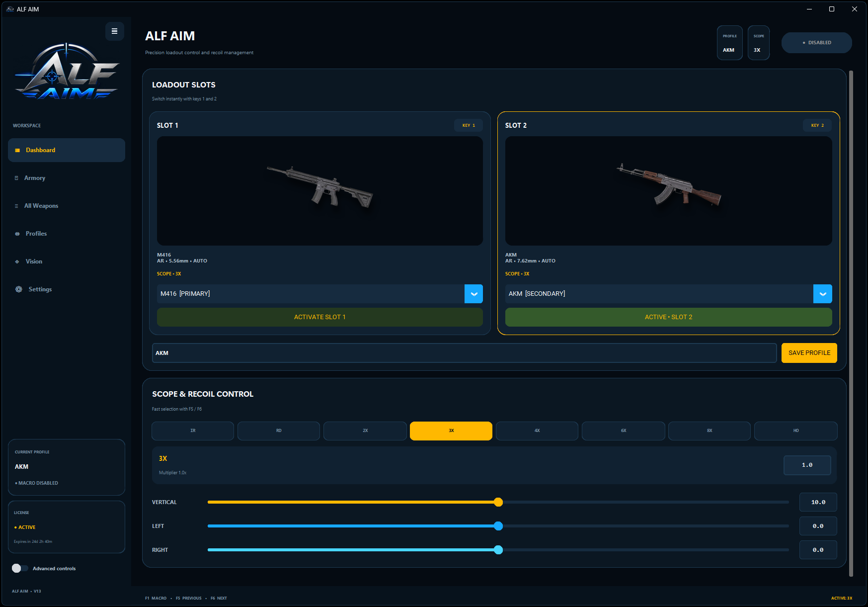Viewport: 868px width, 607px height.
Task: Click 'AR • 5.56mm • AUTO' text in Slot 1
Action: click(x=182, y=261)
